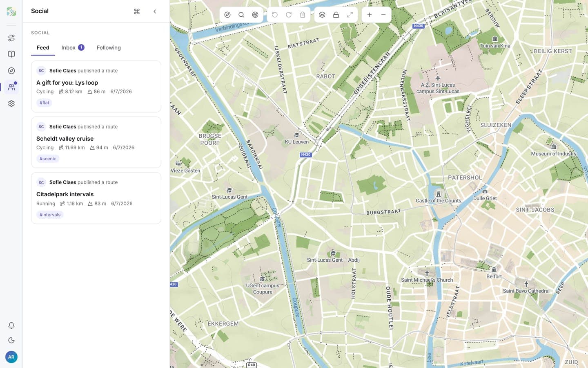Screen dimensions: 588x368
Task: Zoom in on the map
Action: pos(370,15)
